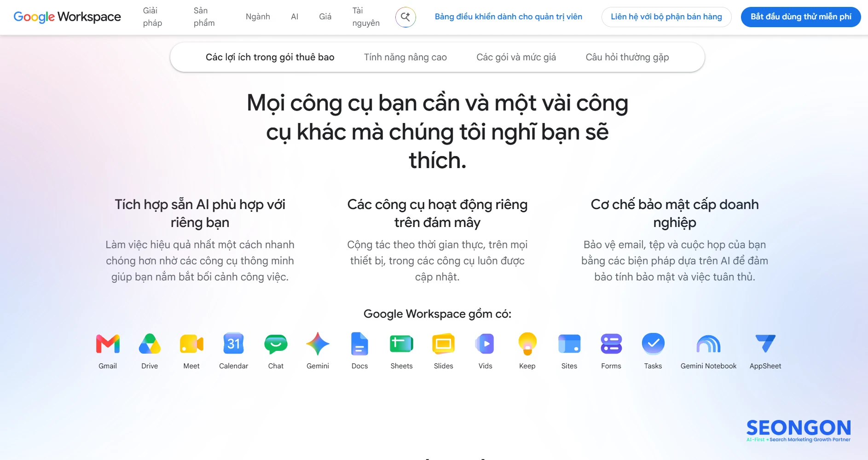Open the Tài nguyên menu

point(366,17)
